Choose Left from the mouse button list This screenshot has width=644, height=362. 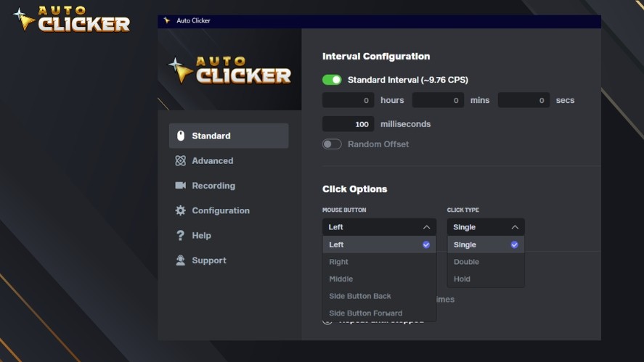379,244
